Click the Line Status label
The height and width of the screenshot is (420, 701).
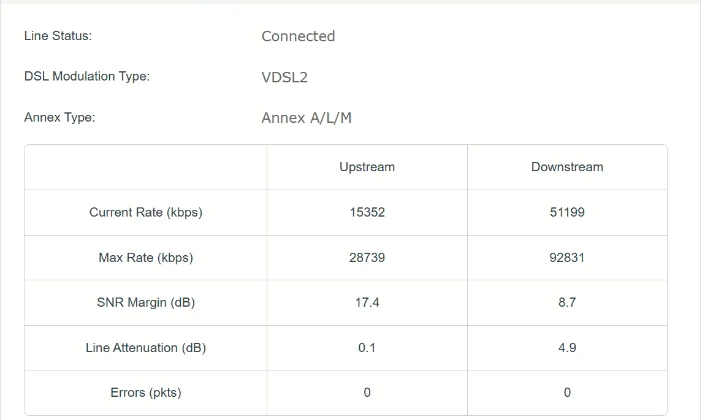pyautogui.click(x=58, y=36)
